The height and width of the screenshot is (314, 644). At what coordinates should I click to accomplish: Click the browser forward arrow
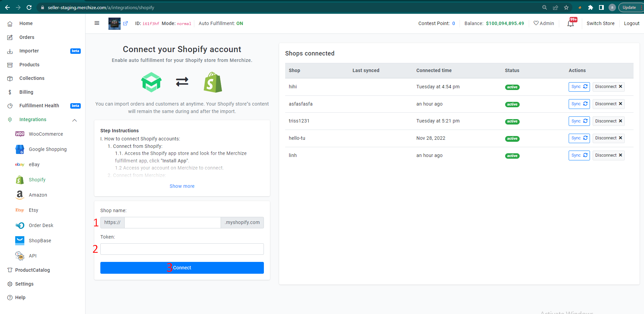click(x=18, y=7)
